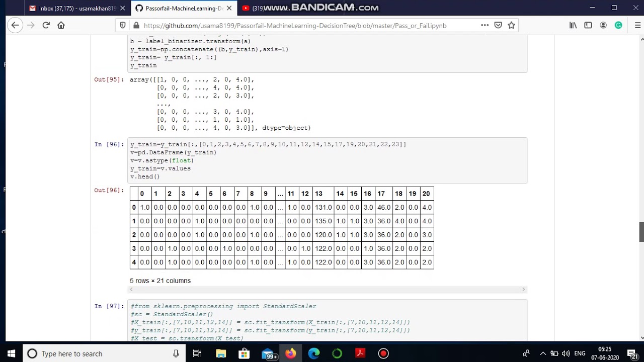The height and width of the screenshot is (362, 644).
Task: Open People icon in system tray
Action: [x=526, y=353]
